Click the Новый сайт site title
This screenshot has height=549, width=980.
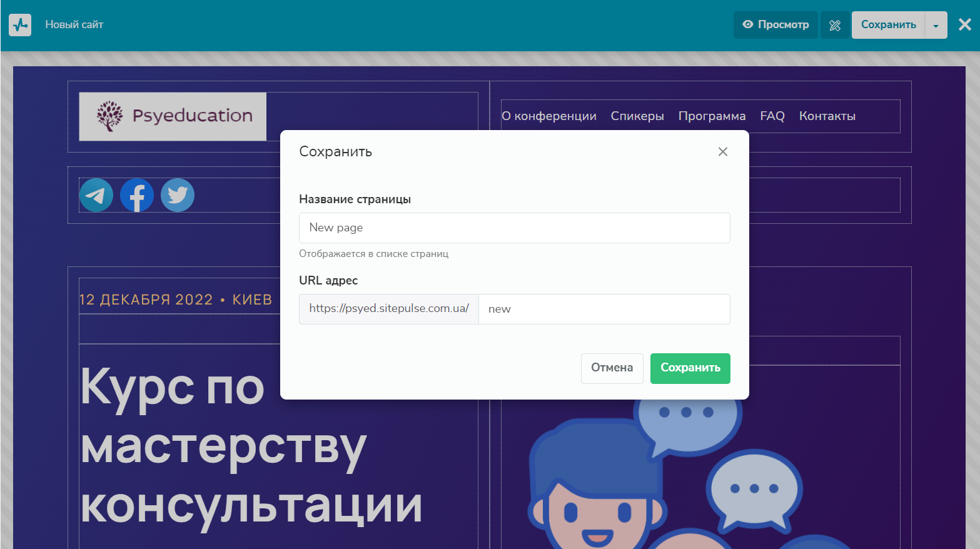(x=74, y=25)
